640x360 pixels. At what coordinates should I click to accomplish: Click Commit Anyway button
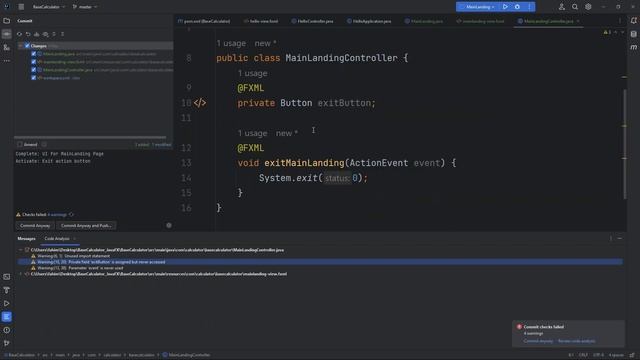click(35, 226)
